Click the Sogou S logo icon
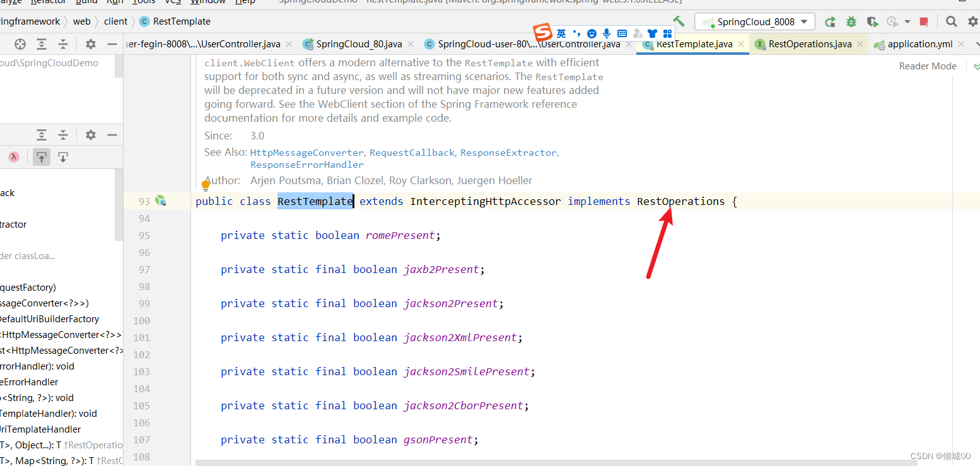 [x=542, y=33]
